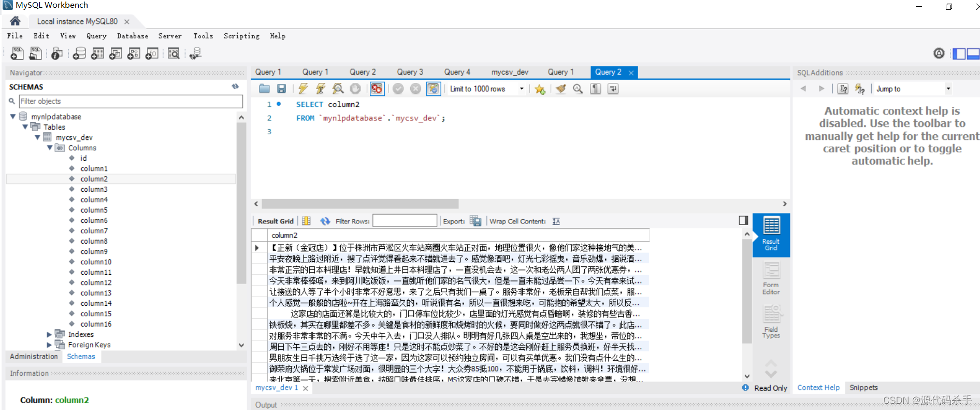Close the Query 2 tab
Screen dimensions: 980x410
pyautogui.click(x=631, y=73)
